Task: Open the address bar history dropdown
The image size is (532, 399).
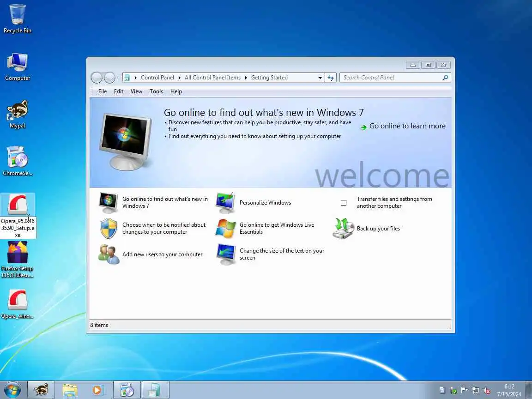Action: (320, 78)
